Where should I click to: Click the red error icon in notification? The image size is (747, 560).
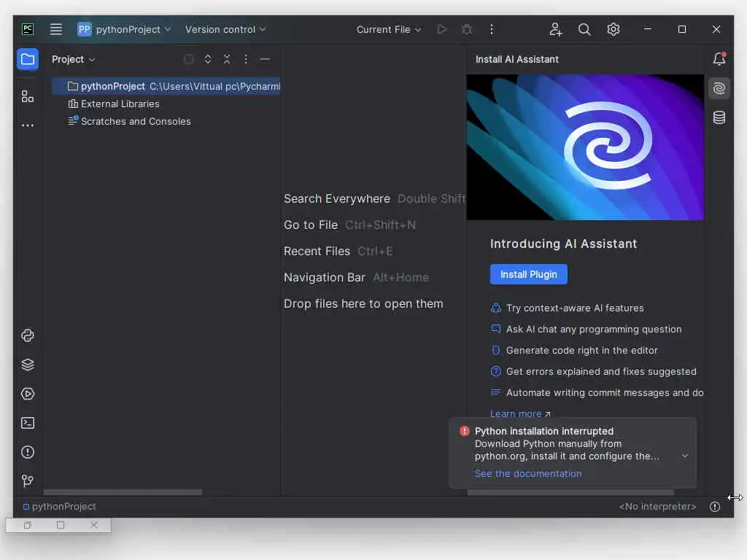(465, 431)
